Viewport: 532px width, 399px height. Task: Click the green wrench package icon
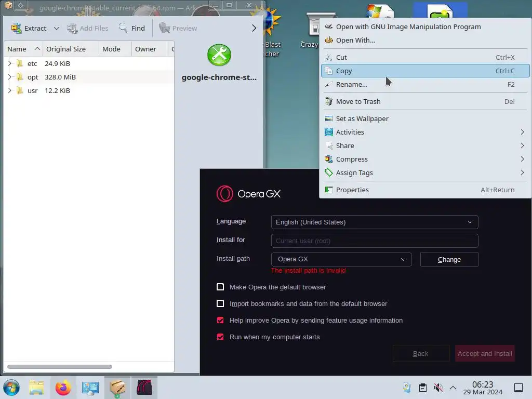(x=219, y=55)
